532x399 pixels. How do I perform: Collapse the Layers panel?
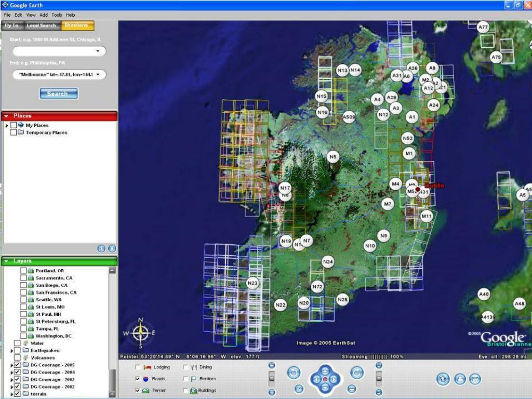click(6, 261)
